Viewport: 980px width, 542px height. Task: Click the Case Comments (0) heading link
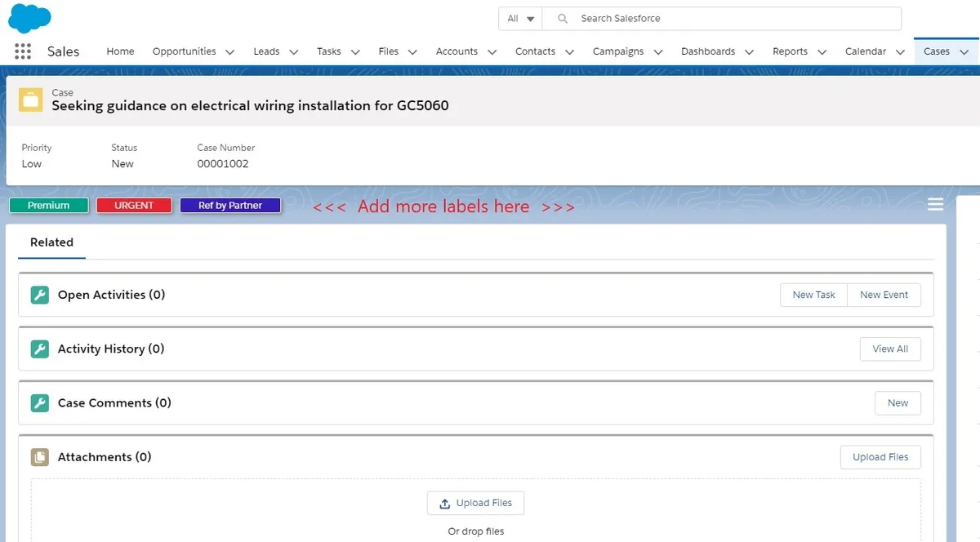coord(114,402)
